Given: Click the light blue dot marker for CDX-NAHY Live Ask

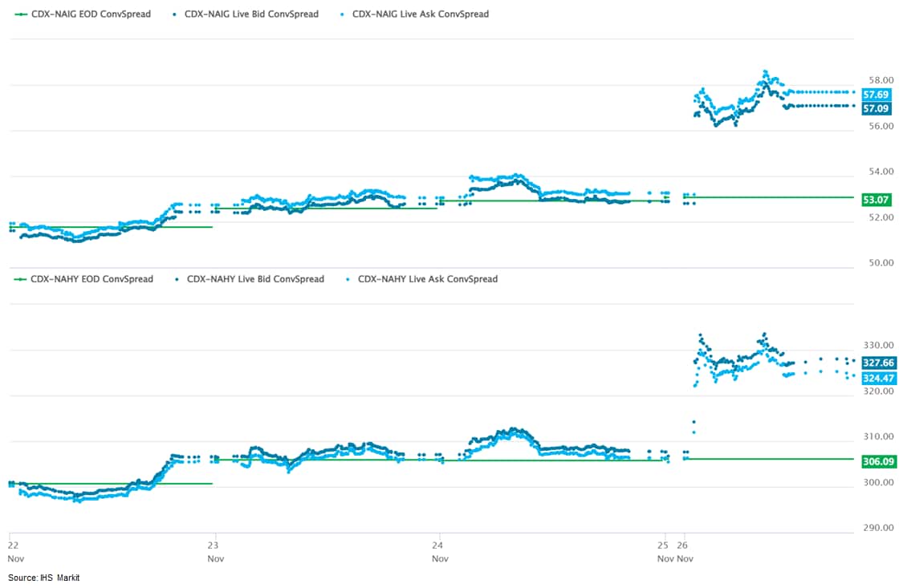Looking at the screenshot, I should [347, 279].
